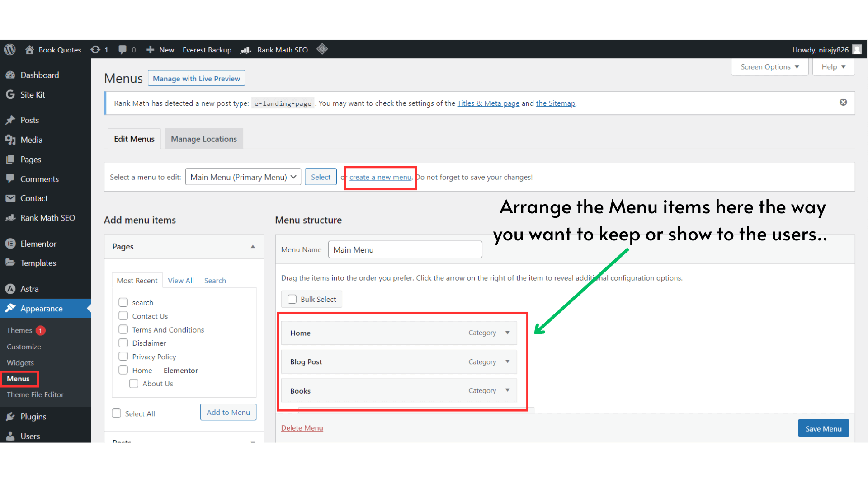The width and height of the screenshot is (868, 488).
Task: Open the Plugins icon in the sidebar
Action: point(10,416)
